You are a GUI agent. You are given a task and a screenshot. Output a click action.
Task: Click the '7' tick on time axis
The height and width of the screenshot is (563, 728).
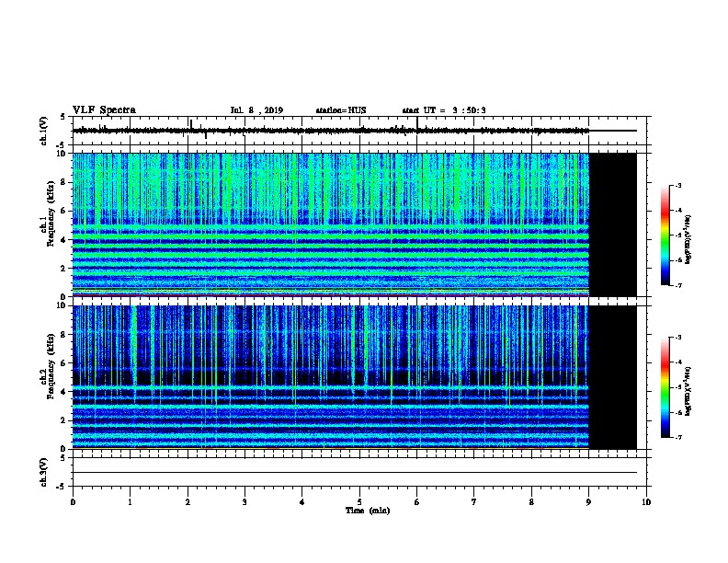(x=474, y=502)
